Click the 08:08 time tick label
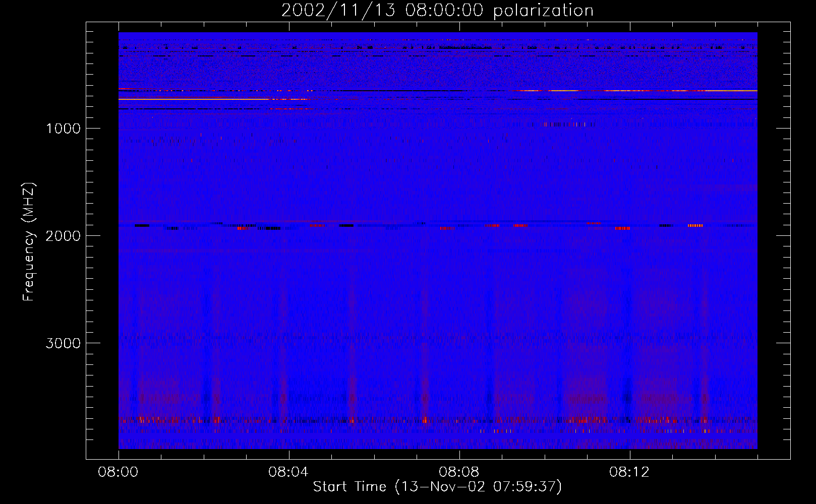816x504 pixels. coord(459,472)
